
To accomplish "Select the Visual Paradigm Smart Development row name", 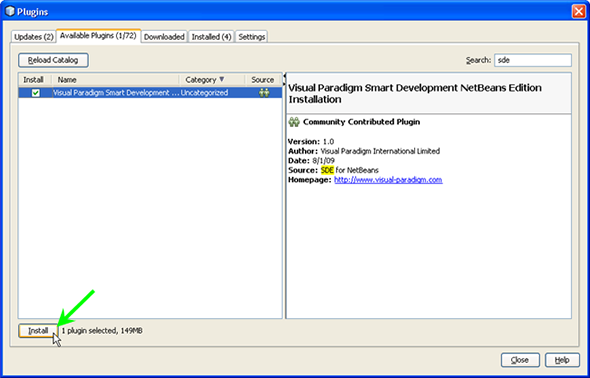I will [116, 93].
